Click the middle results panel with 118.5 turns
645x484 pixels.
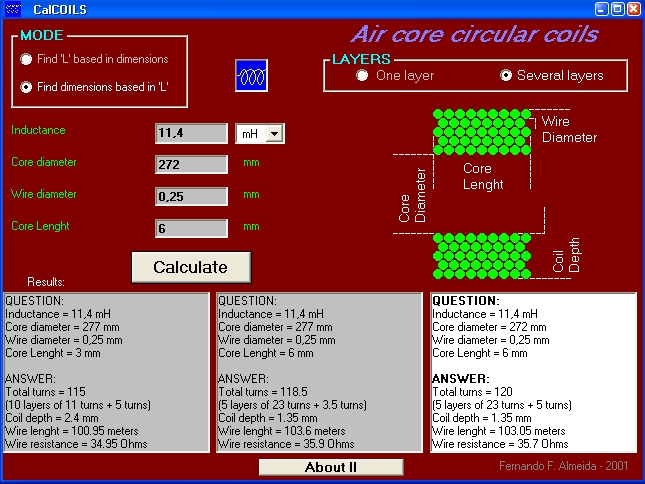click(320, 373)
